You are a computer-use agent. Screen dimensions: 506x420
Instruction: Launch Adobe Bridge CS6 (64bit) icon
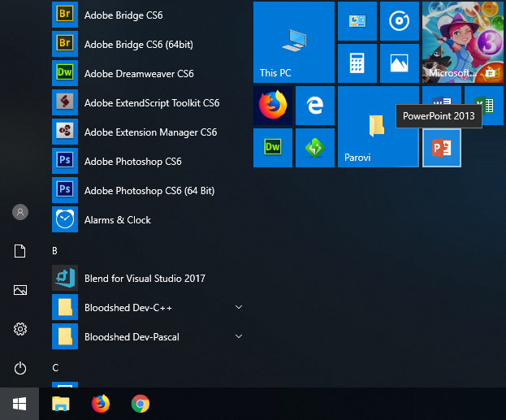[x=65, y=44]
